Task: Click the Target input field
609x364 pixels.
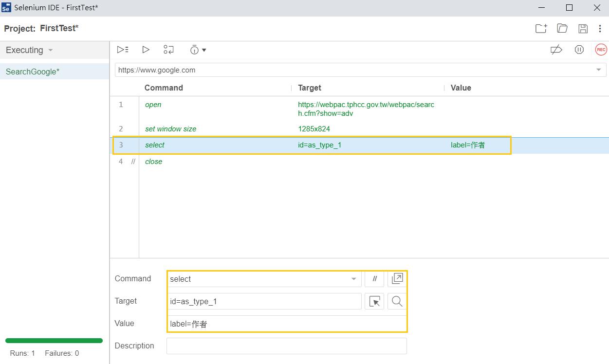Action: coord(264,301)
